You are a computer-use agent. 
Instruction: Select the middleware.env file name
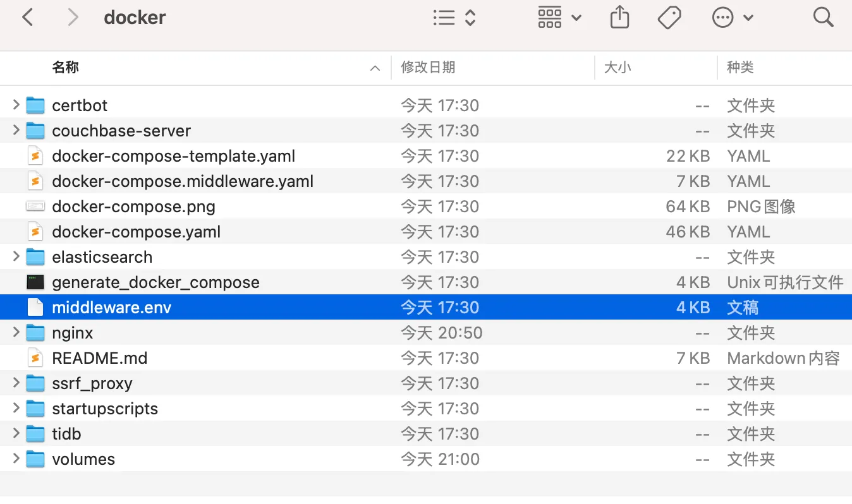click(111, 308)
